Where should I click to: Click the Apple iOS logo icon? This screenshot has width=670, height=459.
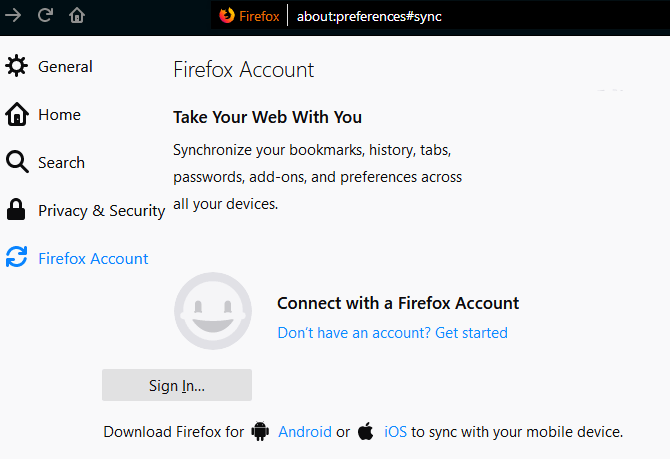pyautogui.click(x=366, y=432)
